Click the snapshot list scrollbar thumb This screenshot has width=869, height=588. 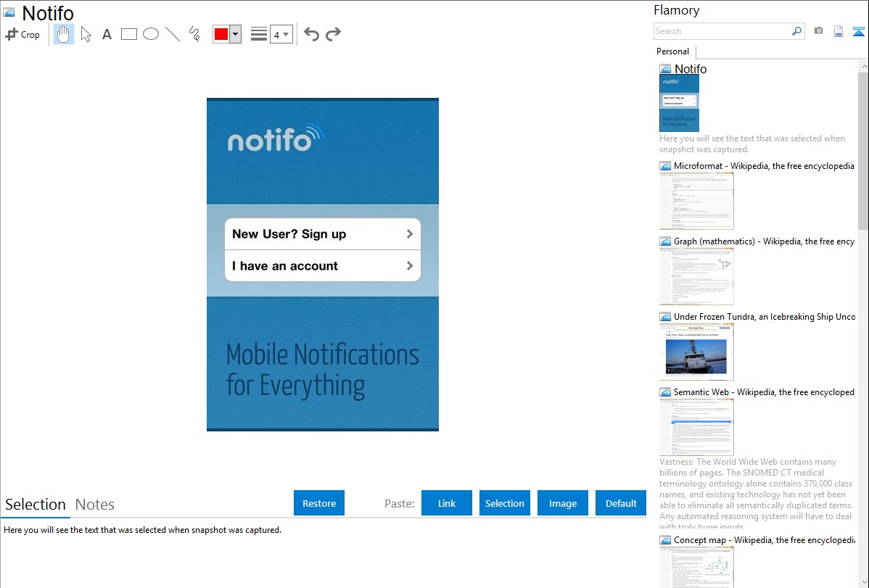863,149
